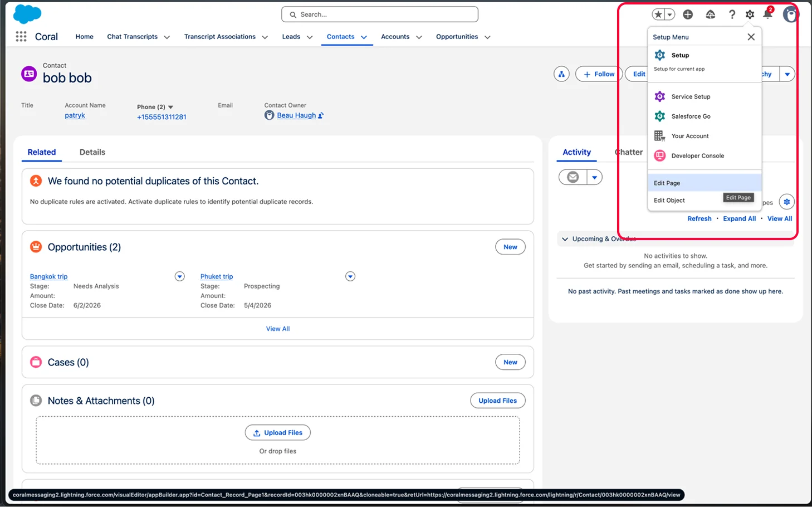This screenshot has width=812, height=507.
Task: Select Edit Page in Setup Menu
Action: click(x=705, y=183)
